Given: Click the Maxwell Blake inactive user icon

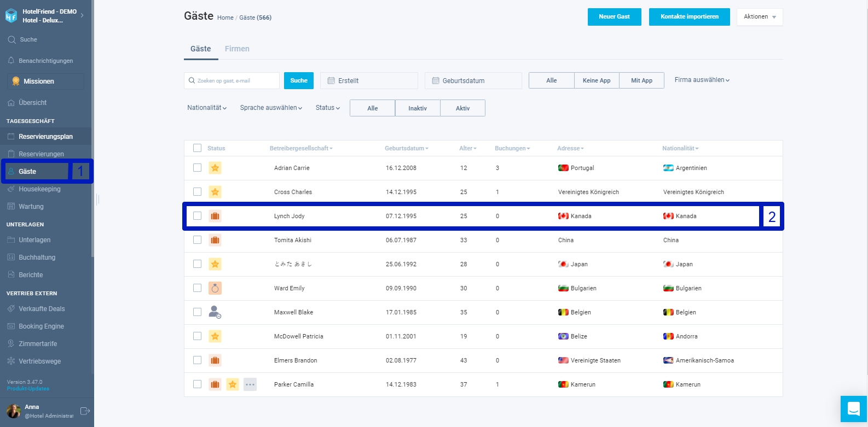Looking at the screenshot, I should point(215,312).
